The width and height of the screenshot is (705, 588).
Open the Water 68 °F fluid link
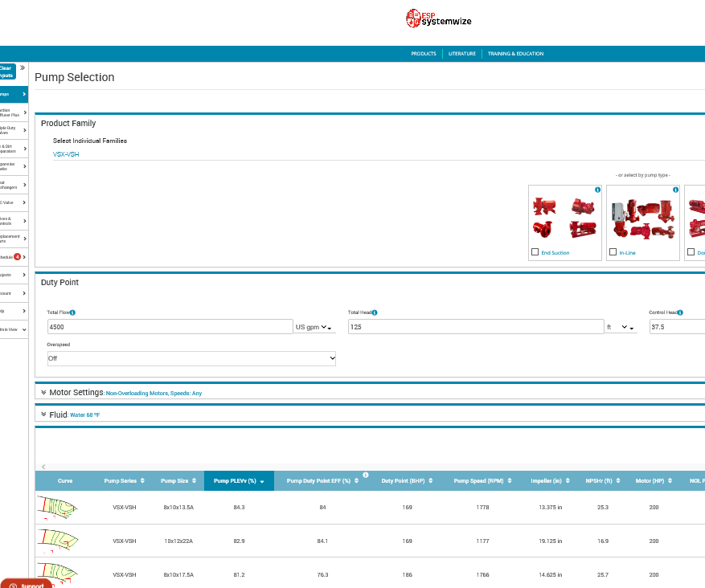pyautogui.click(x=85, y=415)
